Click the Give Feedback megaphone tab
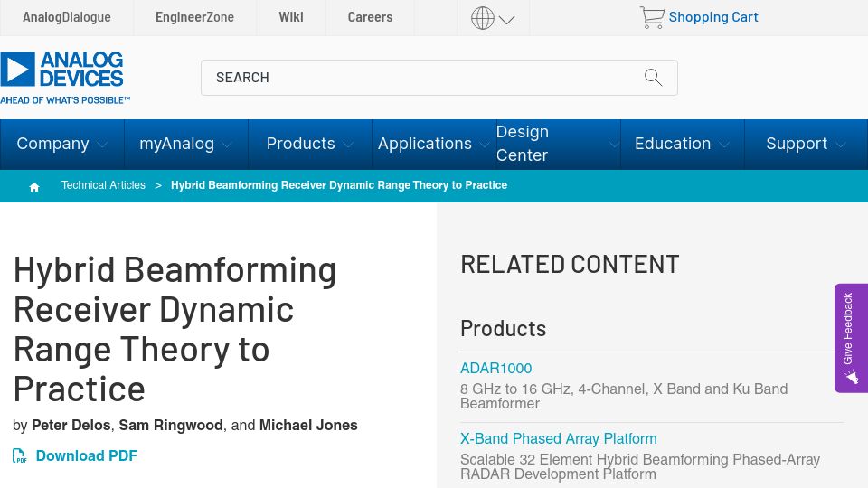The width and height of the screenshot is (868, 488). coord(851,338)
